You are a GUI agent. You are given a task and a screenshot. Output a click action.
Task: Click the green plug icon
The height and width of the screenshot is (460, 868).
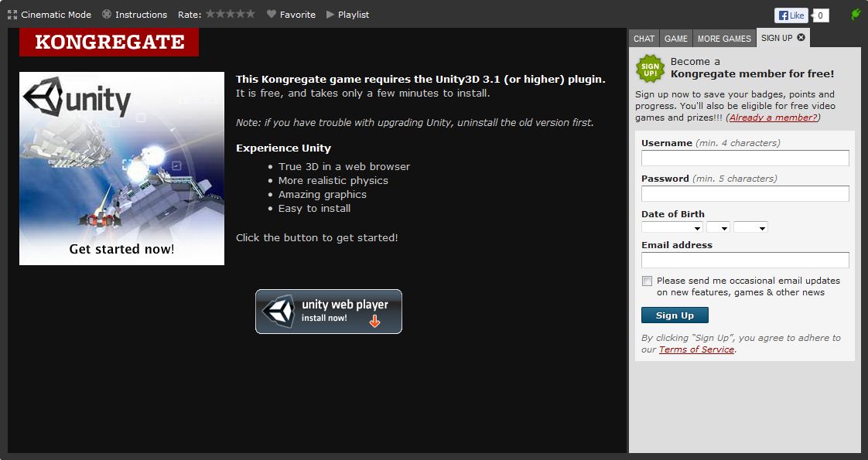pyautogui.click(x=856, y=15)
